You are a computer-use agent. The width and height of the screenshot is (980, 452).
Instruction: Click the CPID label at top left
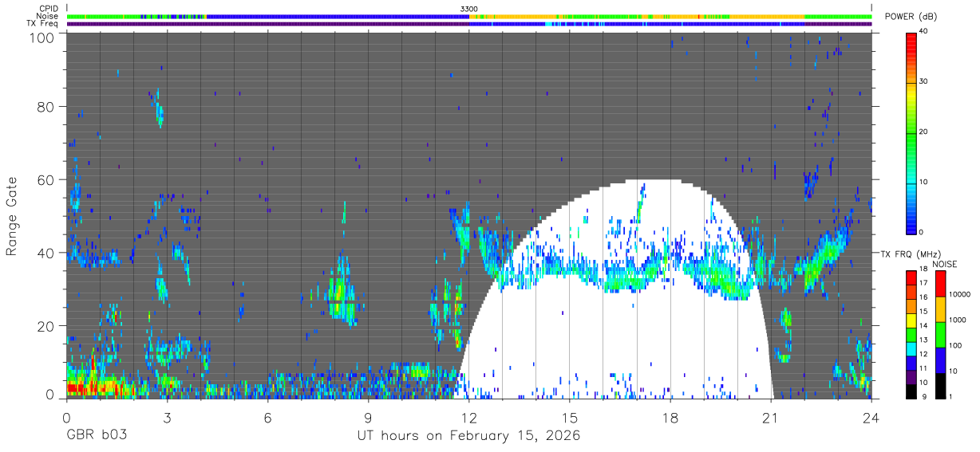click(x=49, y=9)
